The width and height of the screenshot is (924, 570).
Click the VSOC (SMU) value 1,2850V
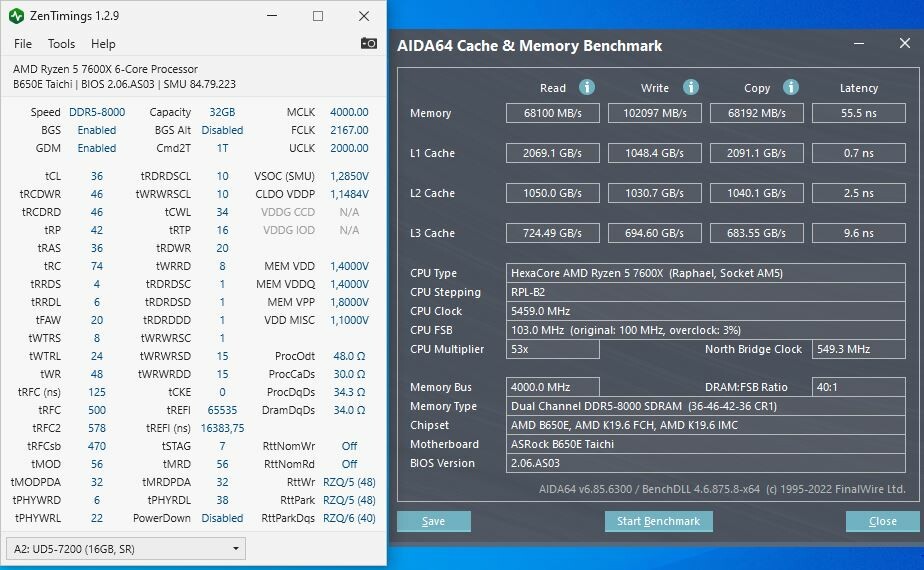349,176
